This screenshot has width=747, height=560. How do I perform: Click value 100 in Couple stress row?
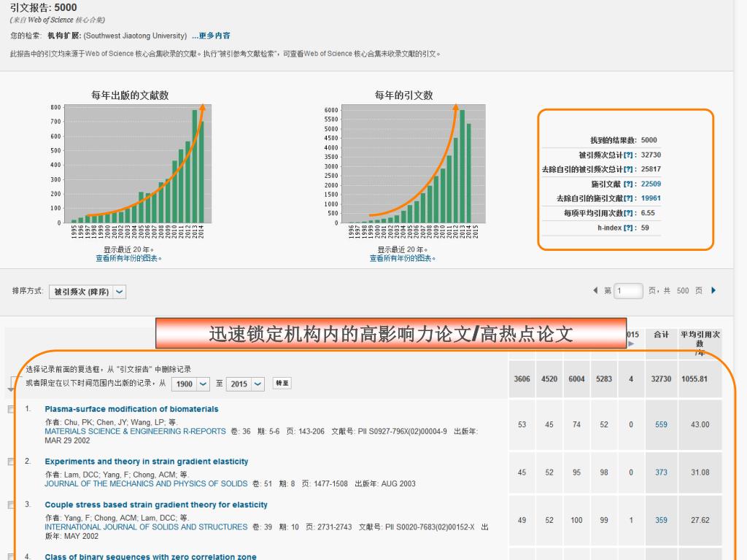[x=576, y=521]
